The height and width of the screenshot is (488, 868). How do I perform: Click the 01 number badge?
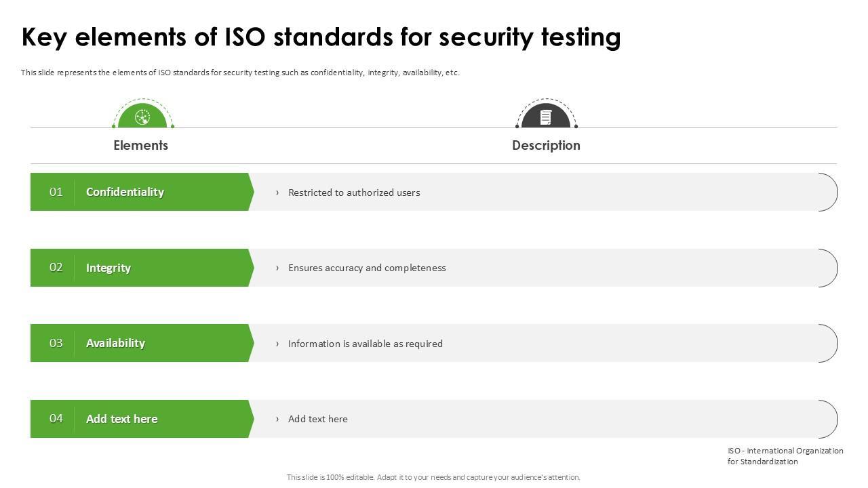[x=56, y=192]
